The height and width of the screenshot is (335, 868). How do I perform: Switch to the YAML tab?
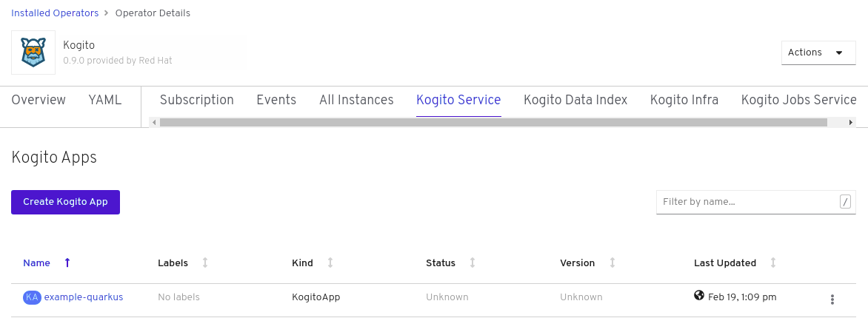(x=105, y=100)
